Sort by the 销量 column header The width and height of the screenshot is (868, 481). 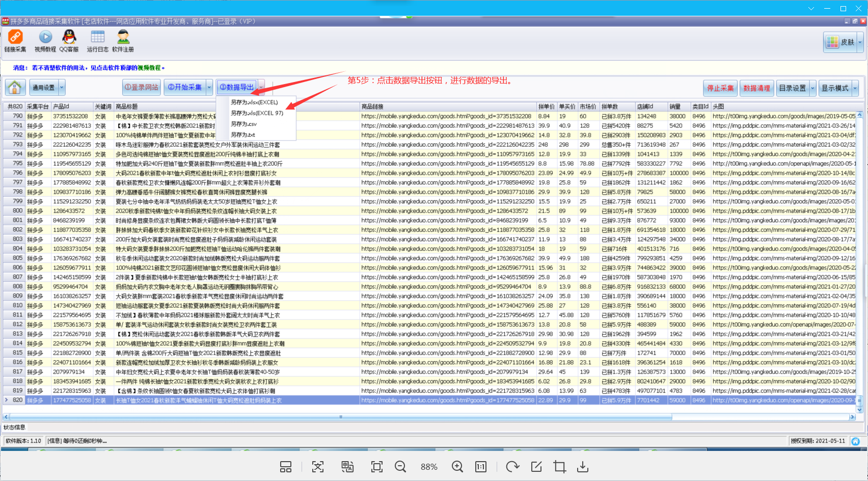click(679, 106)
